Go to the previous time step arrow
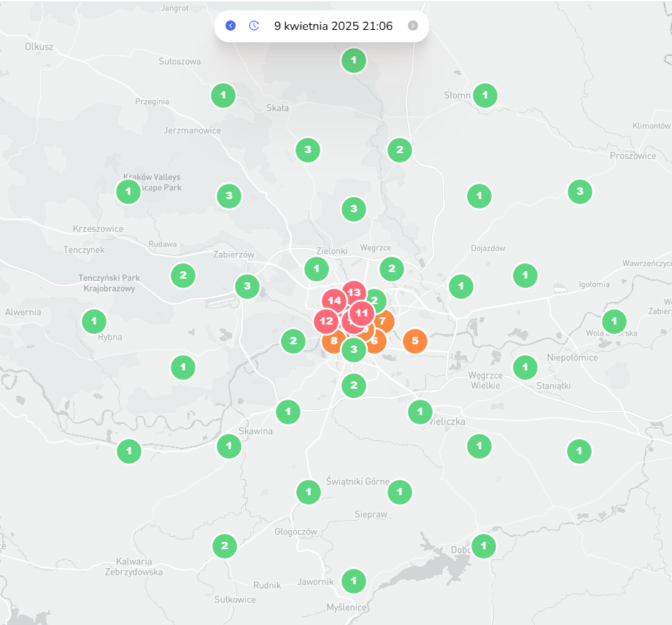Screen dimensions: 672x625 [x=231, y=26]
